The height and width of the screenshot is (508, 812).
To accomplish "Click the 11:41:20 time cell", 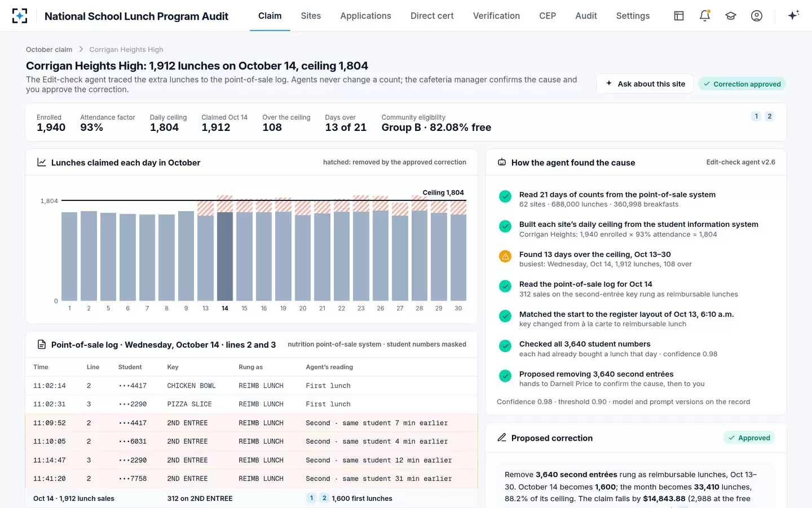I will [x=50, y=479].
